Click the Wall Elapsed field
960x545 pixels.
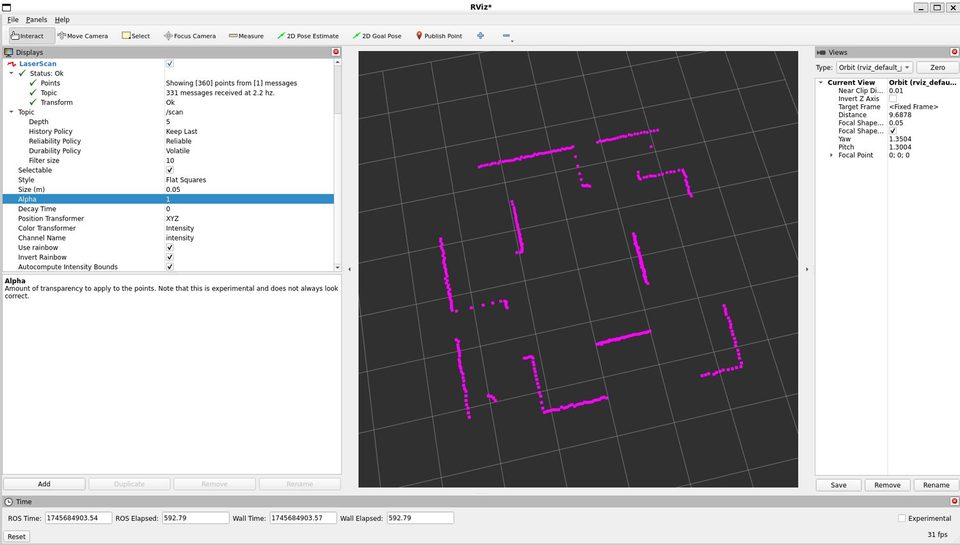pos(420,518)
